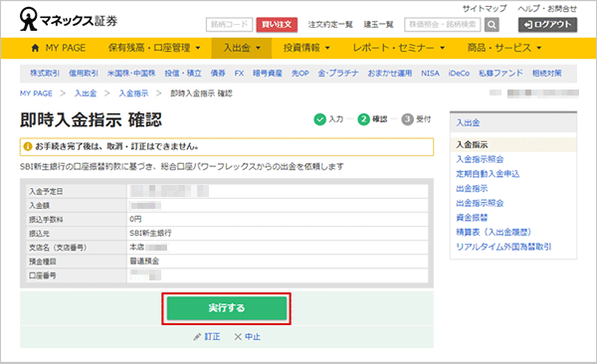This screenshot has width=597, height=364.
Task: Open the サイトマップ link
Action: coord(485,8)
